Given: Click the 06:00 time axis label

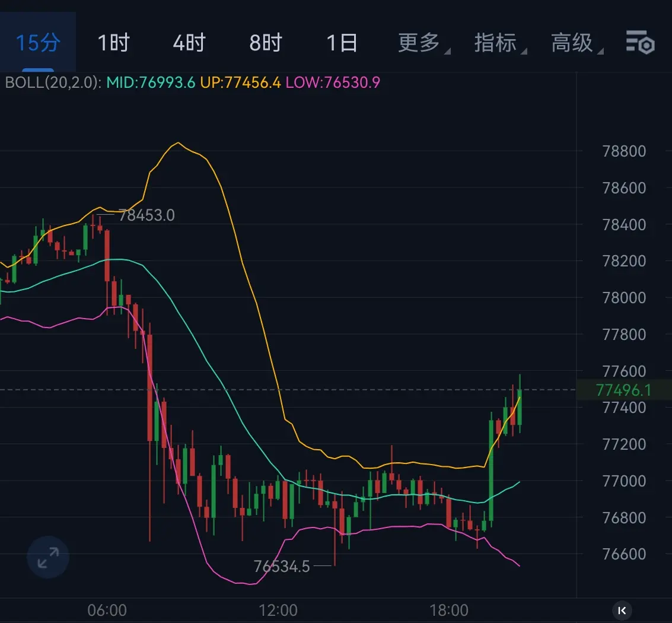Looking at the screenshot, I should coord(107,610).
